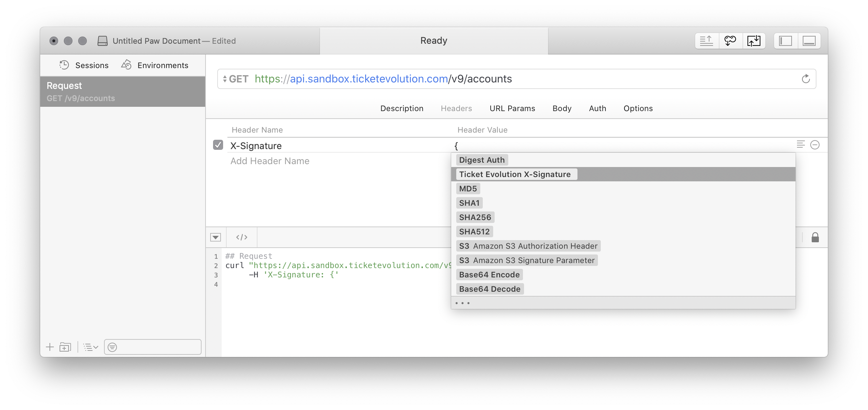Toggle the left sidebar panel view
This screenshot has width=868, height=410.
(785, 41)
